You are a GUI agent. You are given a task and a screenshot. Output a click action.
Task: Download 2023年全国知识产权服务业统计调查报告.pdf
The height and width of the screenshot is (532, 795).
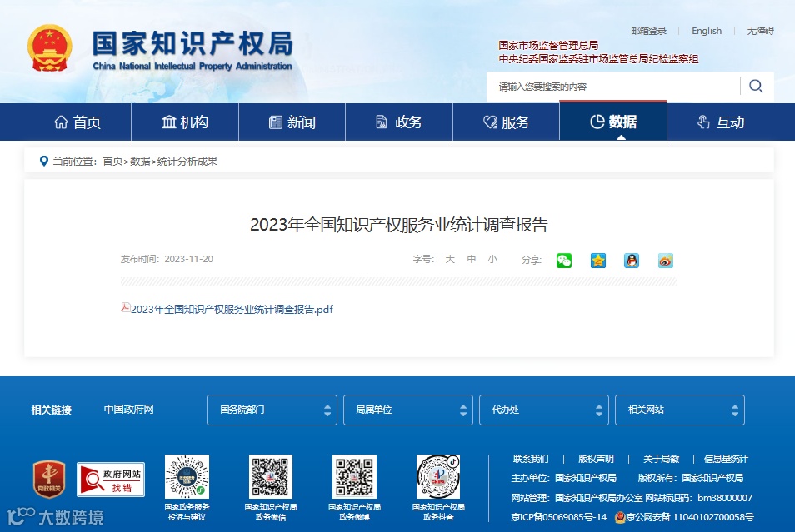click(232, 309)
